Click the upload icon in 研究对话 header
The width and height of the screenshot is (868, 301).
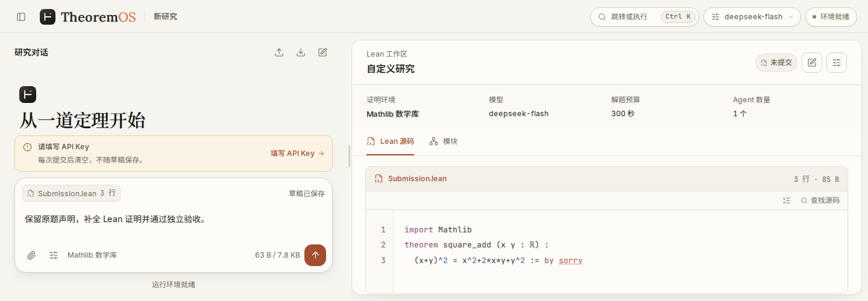point(279,52)
